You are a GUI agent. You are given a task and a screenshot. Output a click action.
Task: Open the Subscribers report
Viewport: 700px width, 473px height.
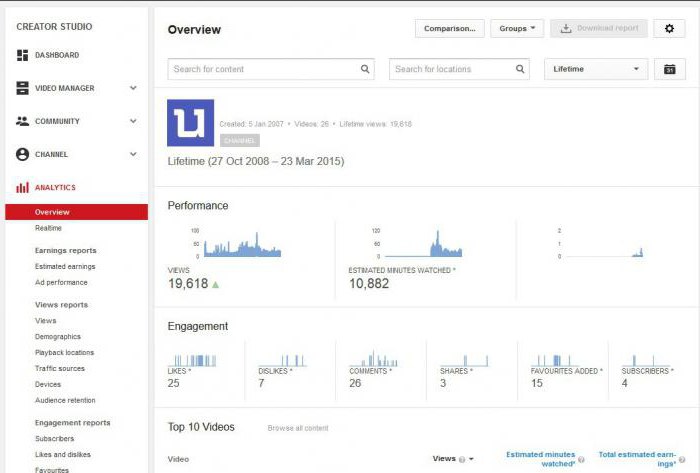point(54,439)
